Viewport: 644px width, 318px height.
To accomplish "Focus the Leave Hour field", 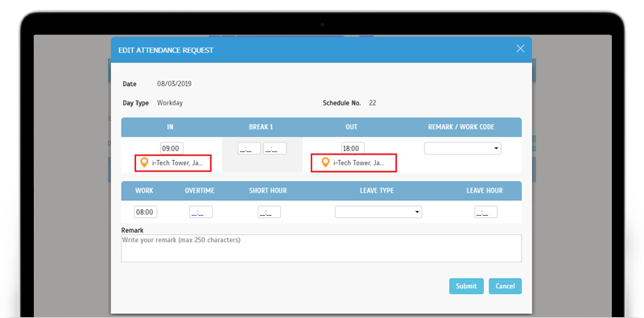I will point(486,212).
